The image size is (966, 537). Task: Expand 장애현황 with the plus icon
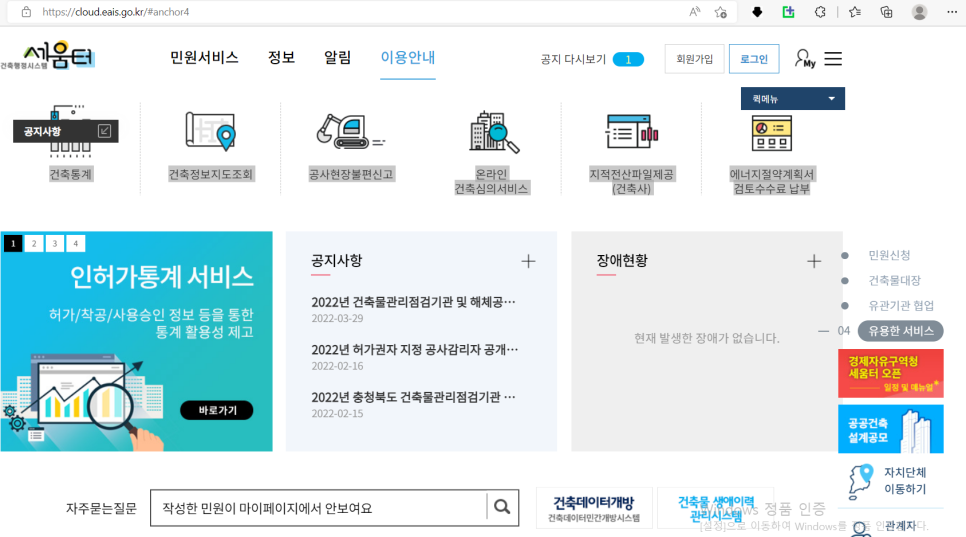(x=814, y=261)
